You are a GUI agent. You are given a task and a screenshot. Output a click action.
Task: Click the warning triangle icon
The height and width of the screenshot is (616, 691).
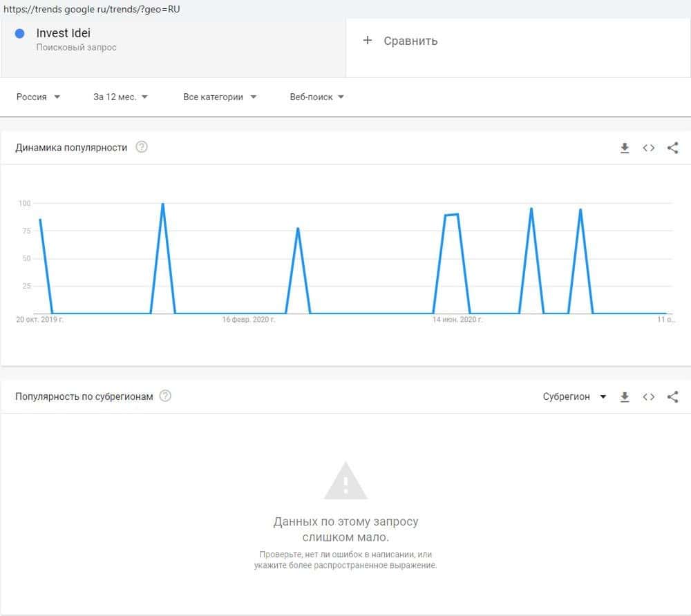coord(345,481)
